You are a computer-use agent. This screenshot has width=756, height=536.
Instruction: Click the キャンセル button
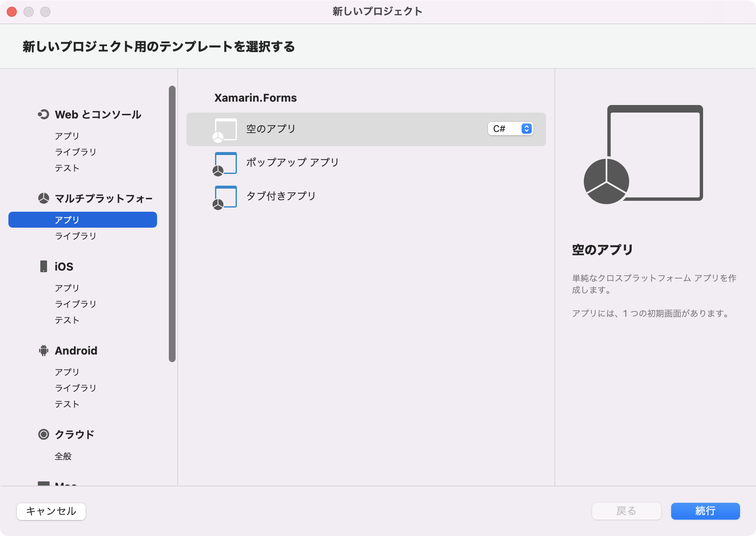click(x=51, y=511)
